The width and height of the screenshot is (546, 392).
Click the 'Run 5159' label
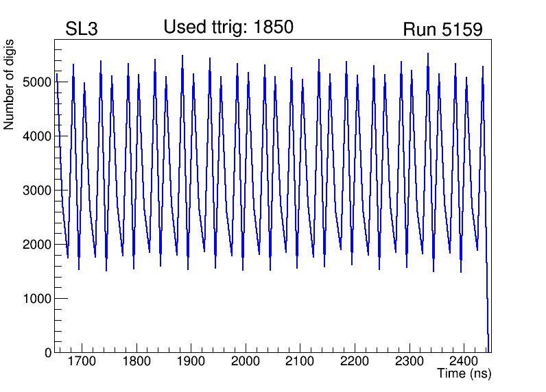pos(442,29)
